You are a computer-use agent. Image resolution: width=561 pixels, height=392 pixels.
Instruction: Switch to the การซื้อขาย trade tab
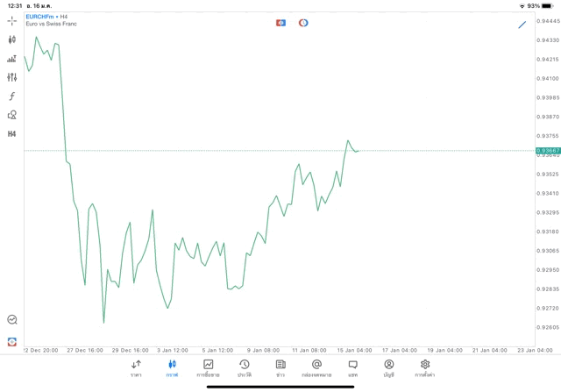pos(209,367)
